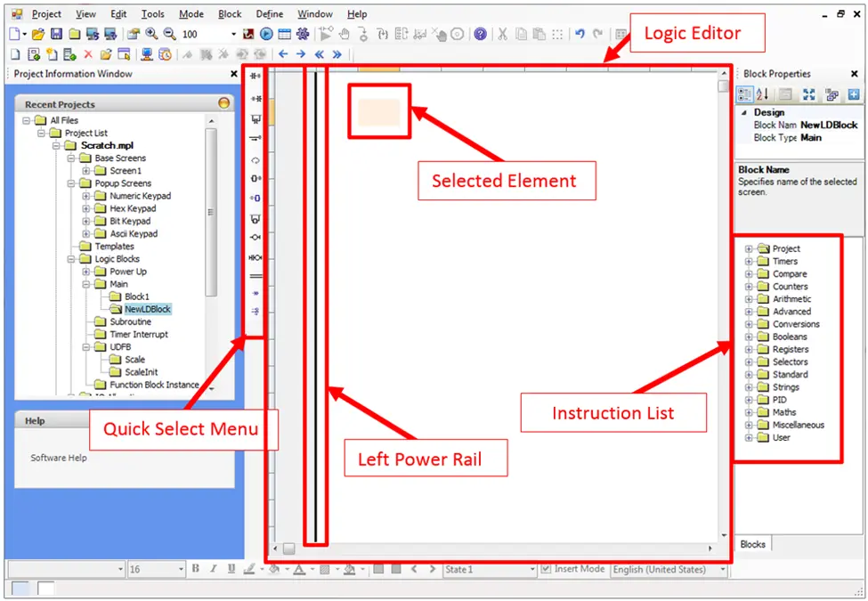Screen dimensions: 868x601
Task: Expand the Timers folder in instruction list
Action: (x=749, y=261)
